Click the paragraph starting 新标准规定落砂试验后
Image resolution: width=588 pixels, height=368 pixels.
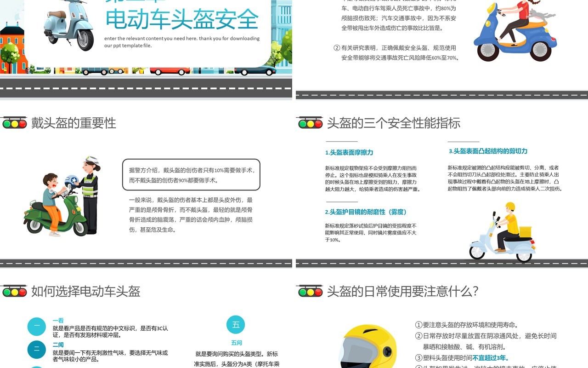tap(371, 233)
